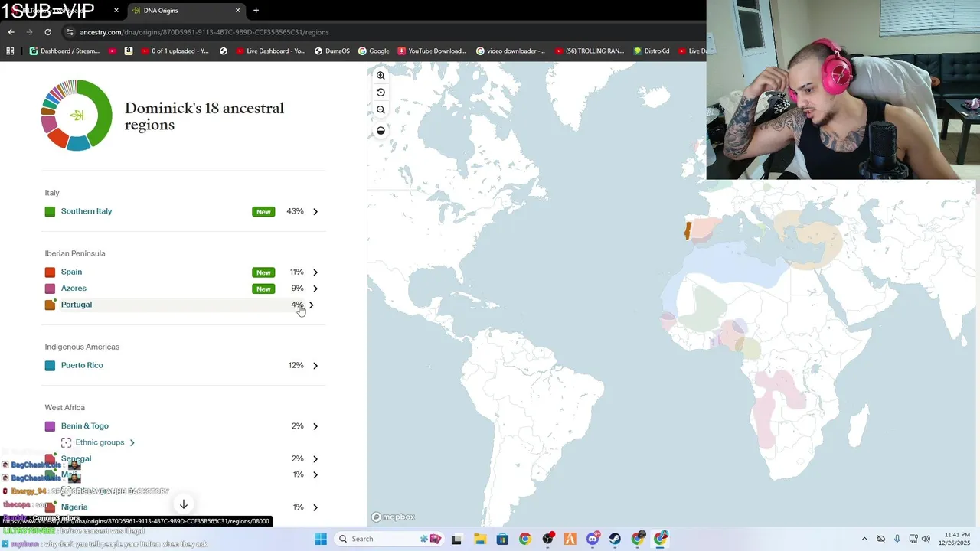The image size is (980, 551).
Task: Expand Southern Italy region details
Action: [315, 211]
